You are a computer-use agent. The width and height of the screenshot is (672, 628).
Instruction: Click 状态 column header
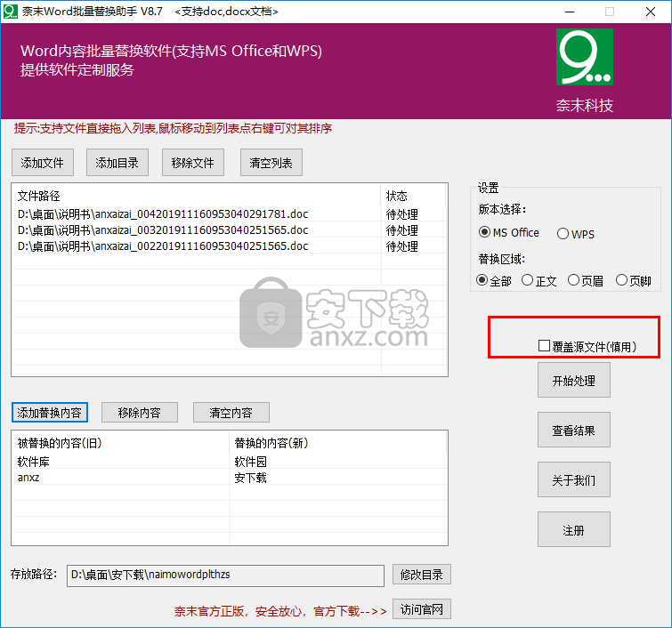coord(413,196)
